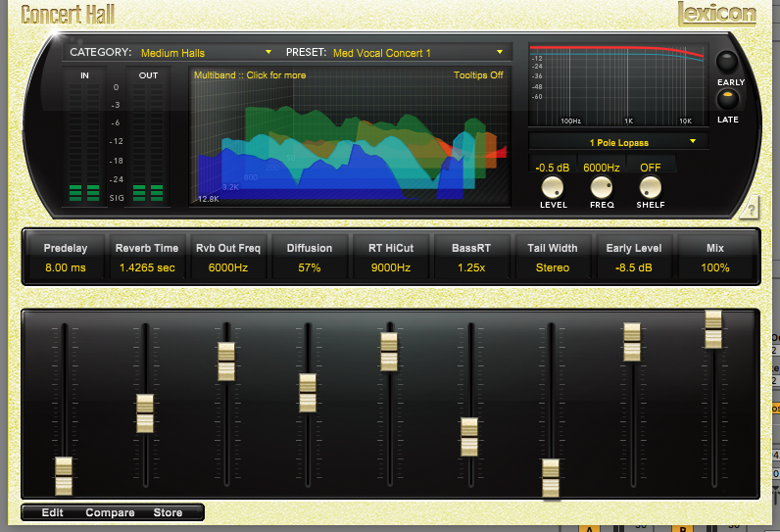Click the BassRT fader handle

(469, 437)
